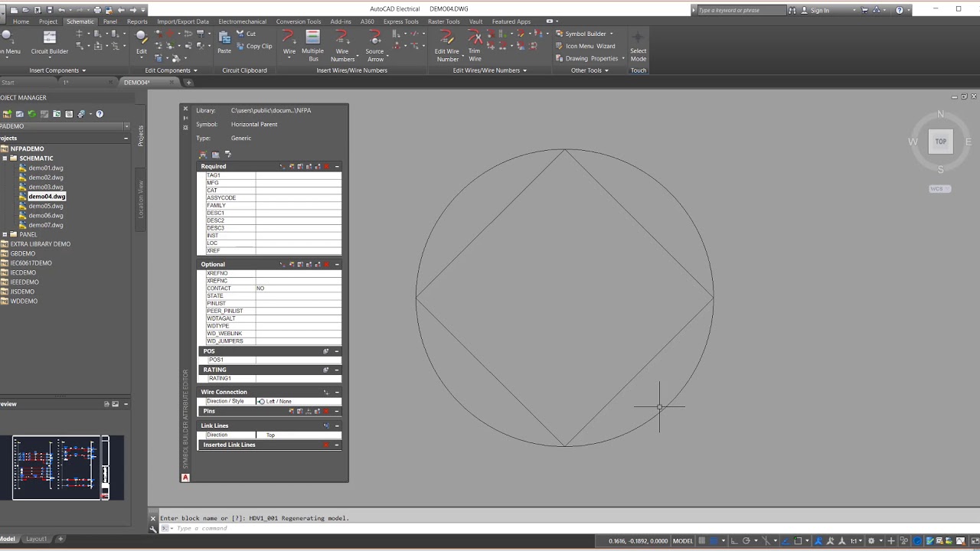Click the drawing preview thumbnail
Image resolution: width=980 pixels, height=551 pixels.
tap(60, 468)
